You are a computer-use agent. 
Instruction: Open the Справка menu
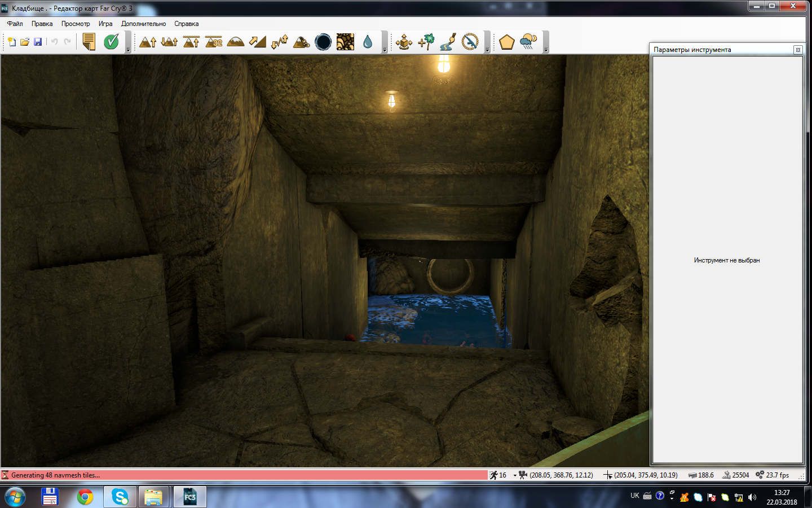[x=187, y=24]
